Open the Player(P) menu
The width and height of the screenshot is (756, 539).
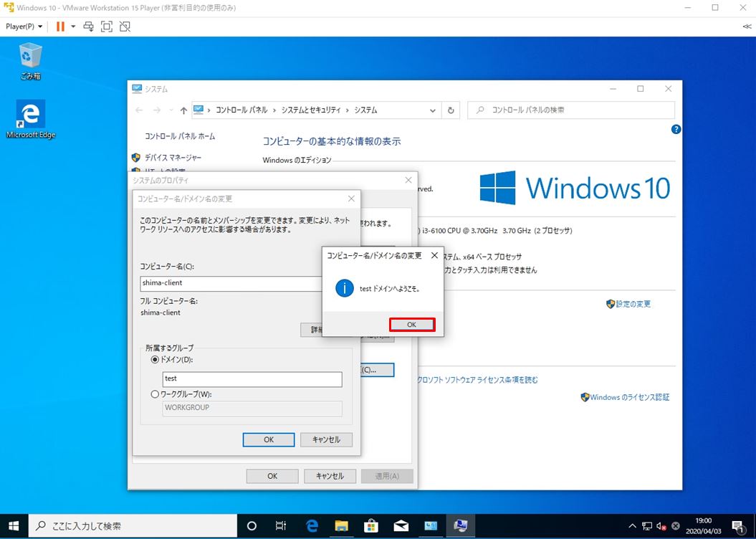pos(24,27)
